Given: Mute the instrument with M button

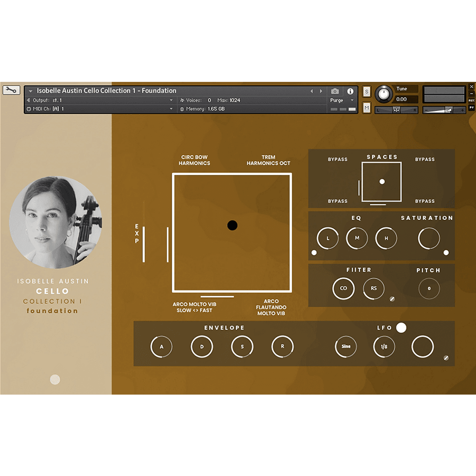Looking at the screenshot, I should [367, 108].
